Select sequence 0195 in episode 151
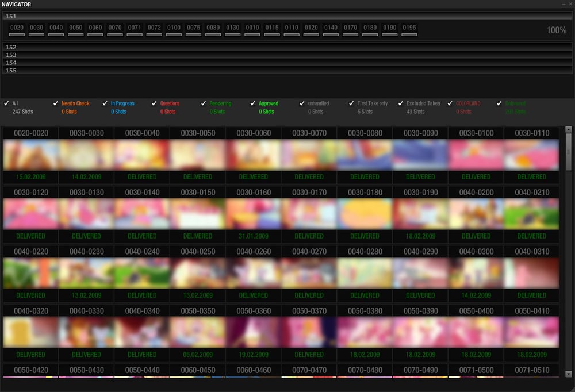The height and width of the screenshot is (392, 575). coord(409,30)
